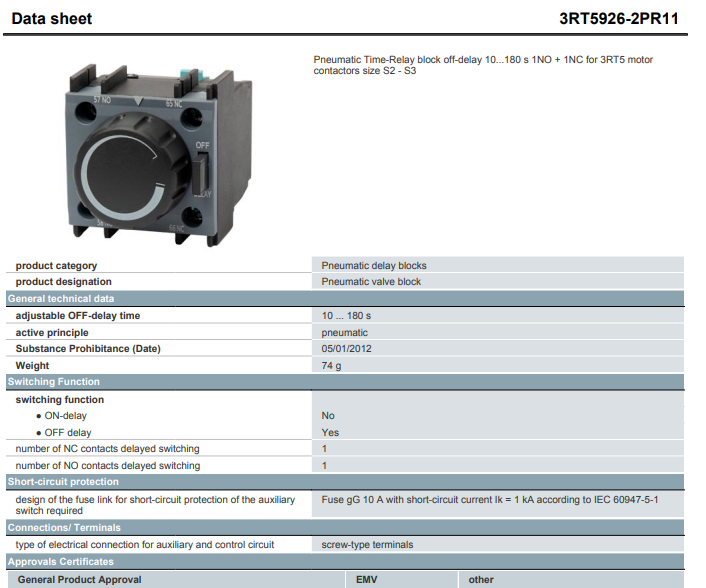Click the Pneumatic valve block designation value
Screen dimensions: 706x588
click(x=371, y=282)
